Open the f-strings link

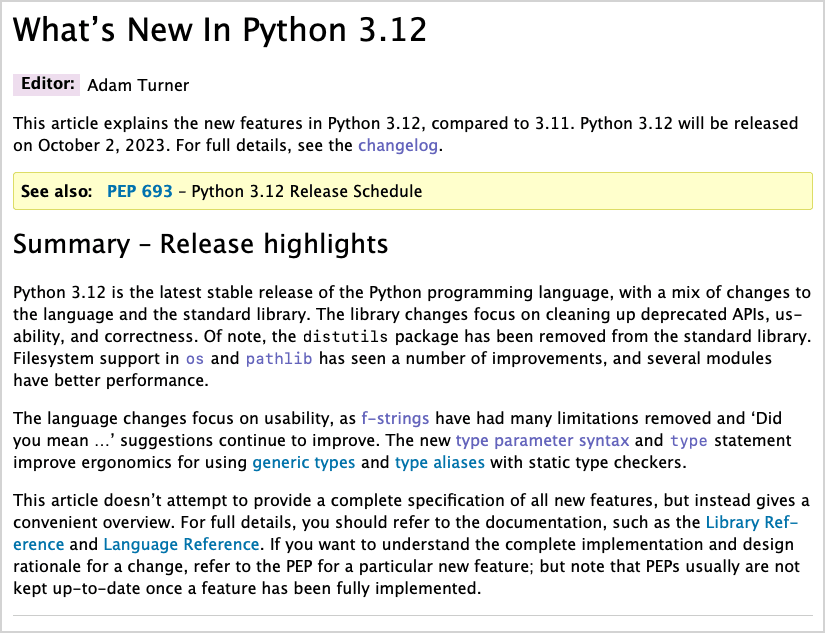395,418
